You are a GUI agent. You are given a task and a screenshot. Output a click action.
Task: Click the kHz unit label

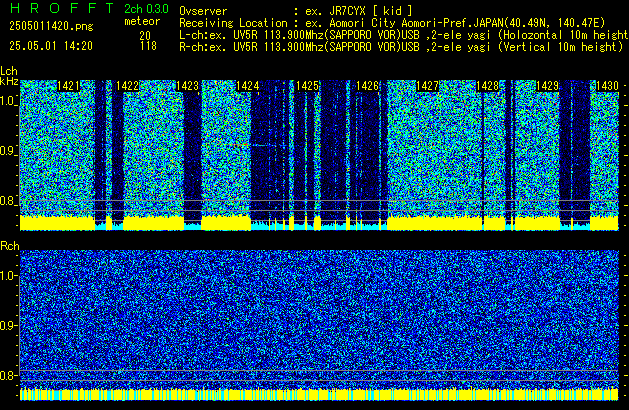9,81
